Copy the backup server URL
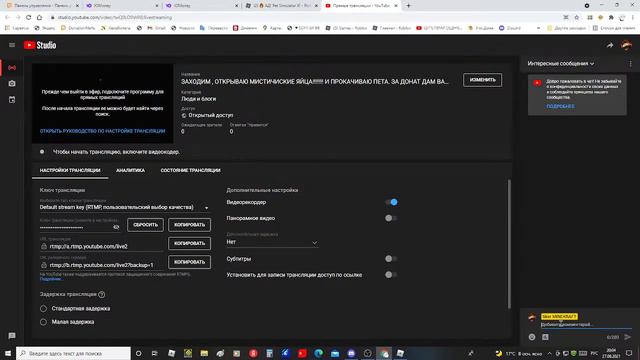Screen dimensions: 640x360 pyautogui.click(x=189, y=262)
